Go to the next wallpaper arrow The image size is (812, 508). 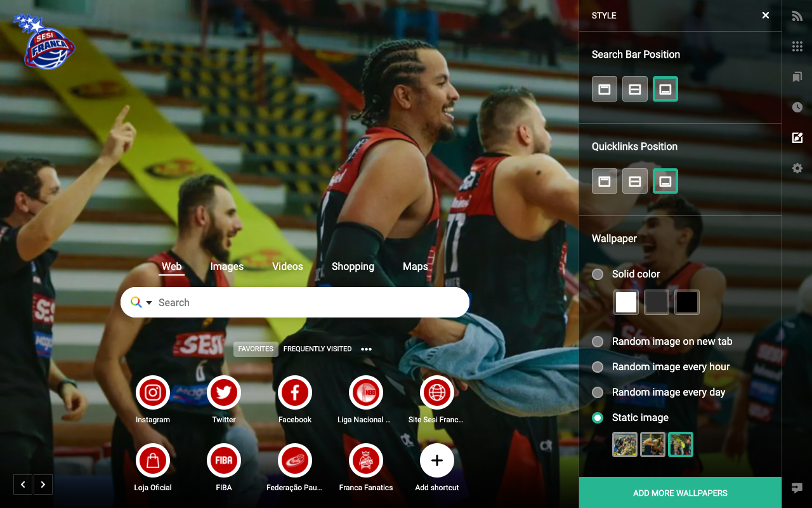[43, 485]
